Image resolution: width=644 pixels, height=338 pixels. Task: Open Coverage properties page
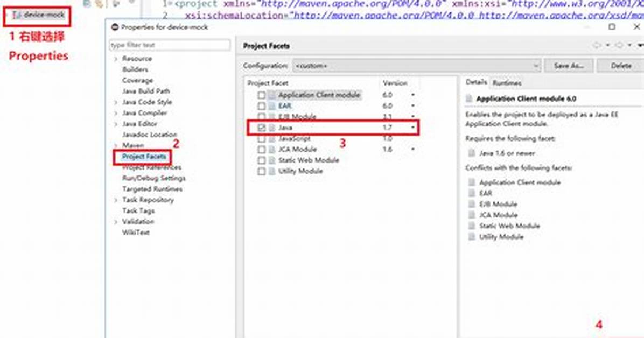[138, 80]
